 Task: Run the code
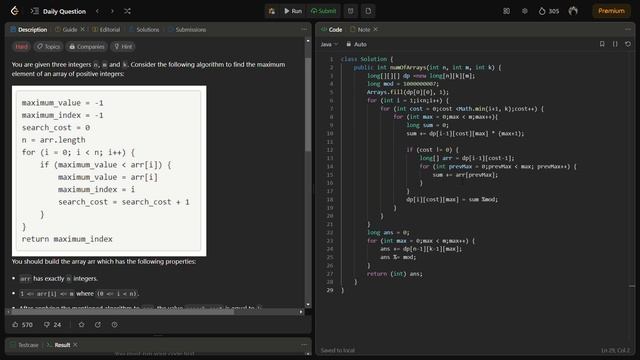click(x=293, y=11)
